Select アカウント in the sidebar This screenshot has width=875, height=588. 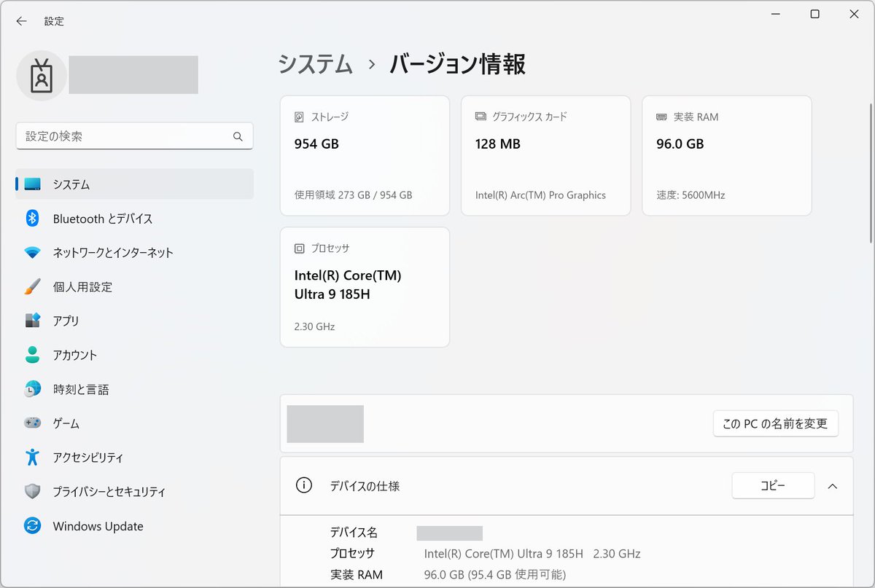point(134,355)
